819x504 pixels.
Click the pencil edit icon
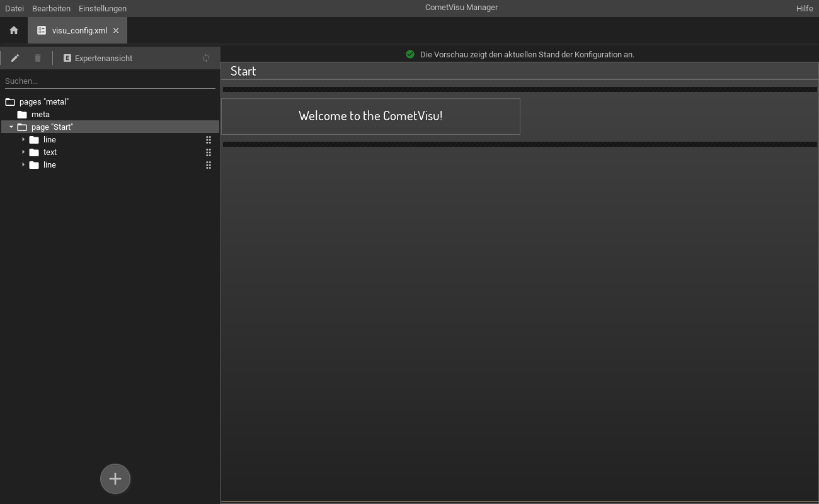15,58
